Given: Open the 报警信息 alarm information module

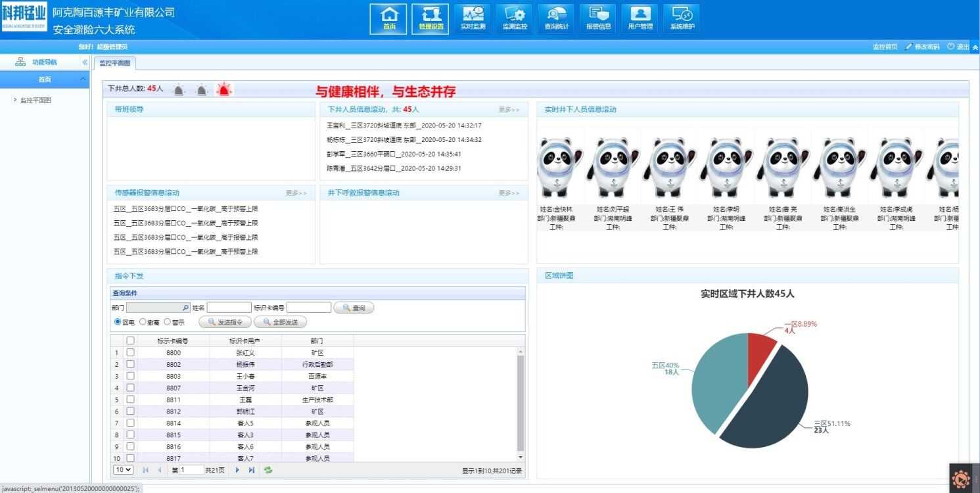Looking at the screenshot, I should 598,18.
